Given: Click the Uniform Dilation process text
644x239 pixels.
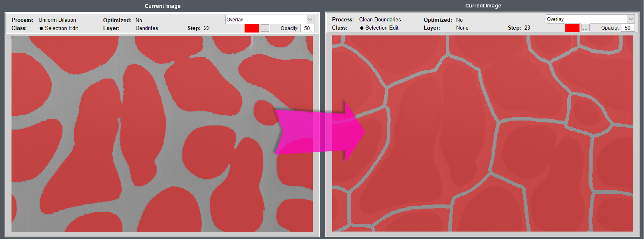Looking at the screenshot, I should pos(57,20).
